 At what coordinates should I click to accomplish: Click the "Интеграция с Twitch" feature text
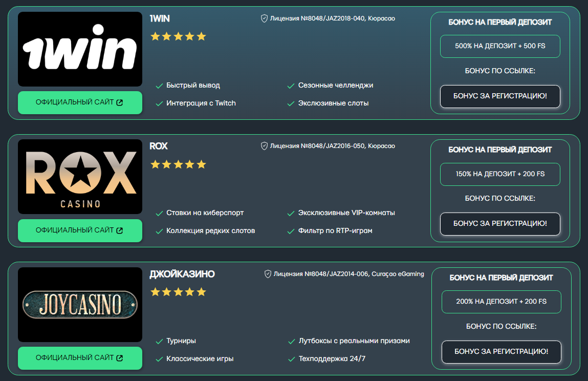(201, 103)
